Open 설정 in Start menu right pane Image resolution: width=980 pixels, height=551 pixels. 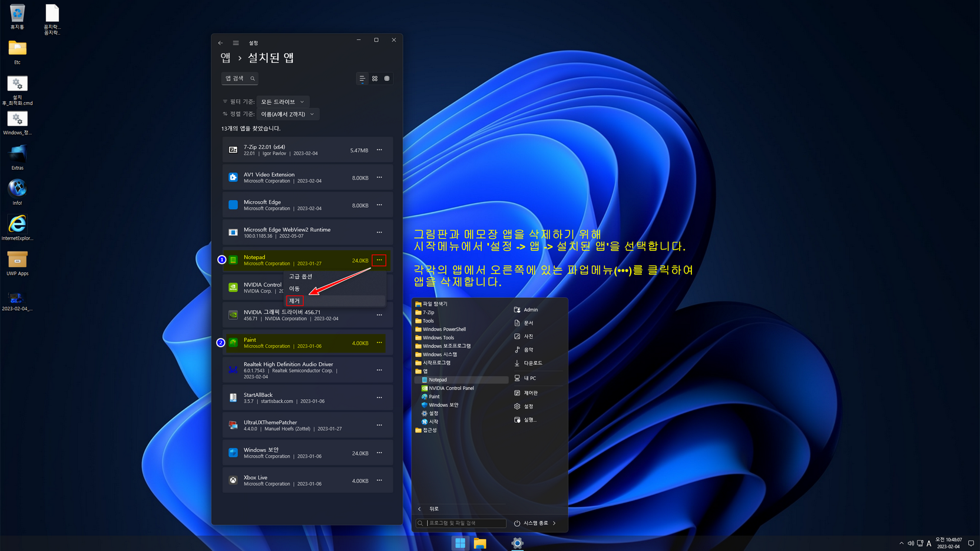(x=524, y=407)
